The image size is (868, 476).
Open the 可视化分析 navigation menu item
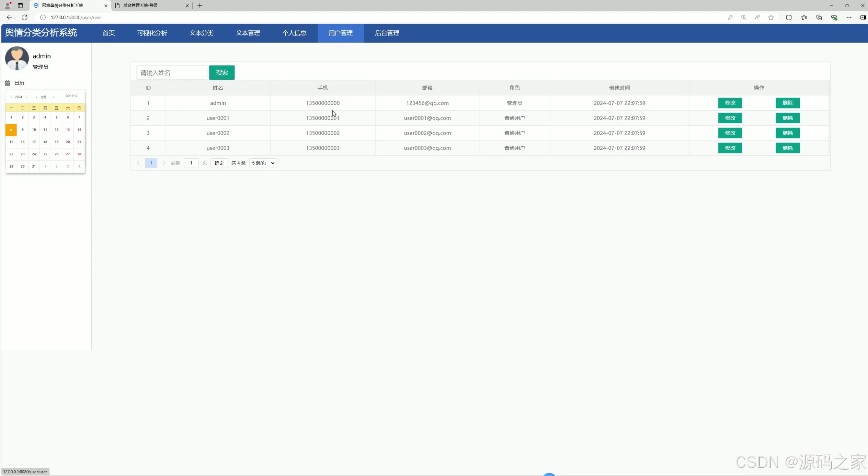tap(152, 33)
